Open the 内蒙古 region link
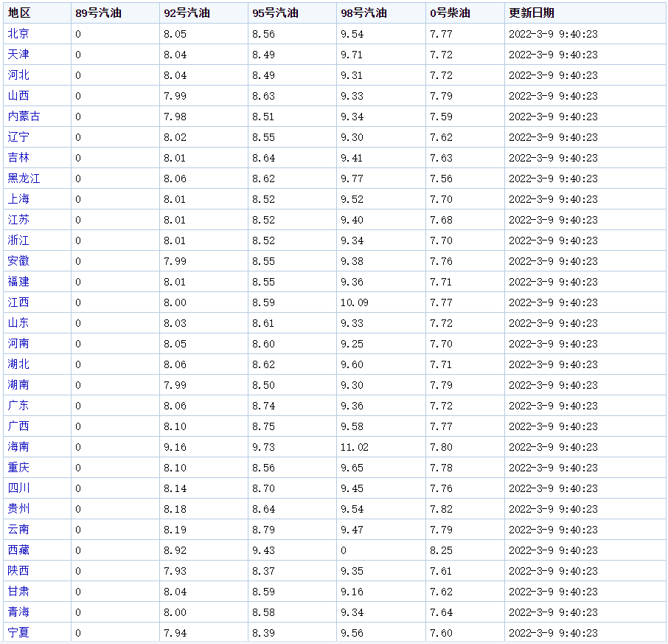This screenshot has width=668, height=644. [24, 117]
